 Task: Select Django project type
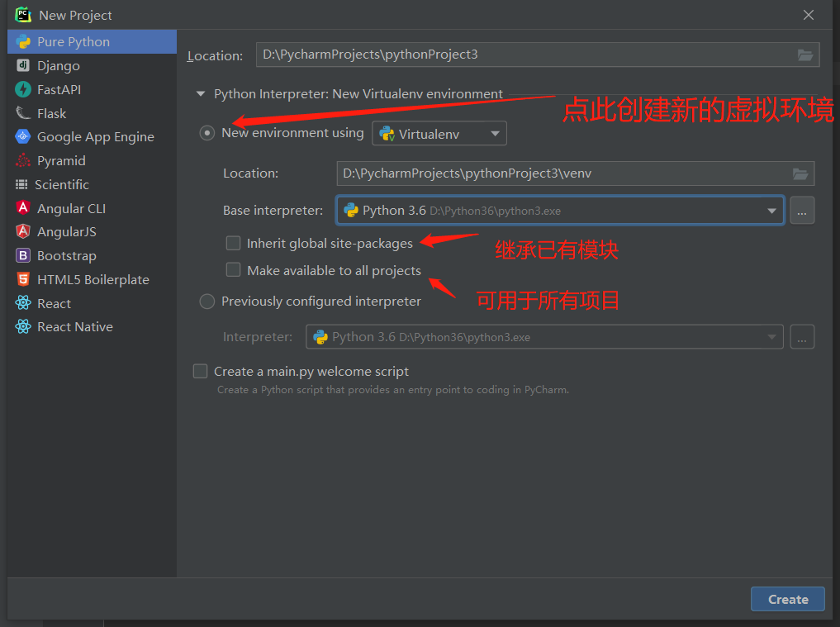pos(93,65)
